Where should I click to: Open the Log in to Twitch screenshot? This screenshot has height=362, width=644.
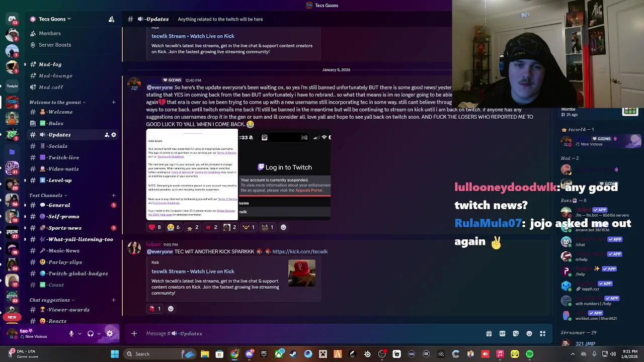coord(285,174)
